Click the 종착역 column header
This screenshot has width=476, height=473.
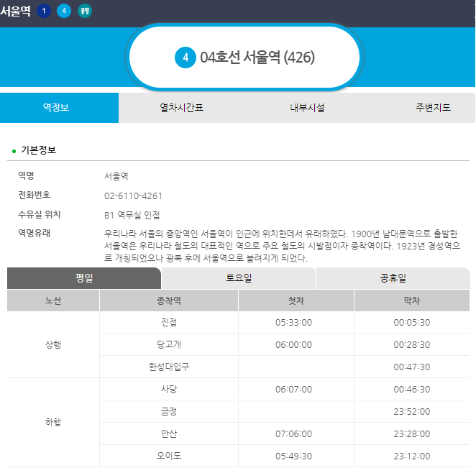tap(169, 300)
